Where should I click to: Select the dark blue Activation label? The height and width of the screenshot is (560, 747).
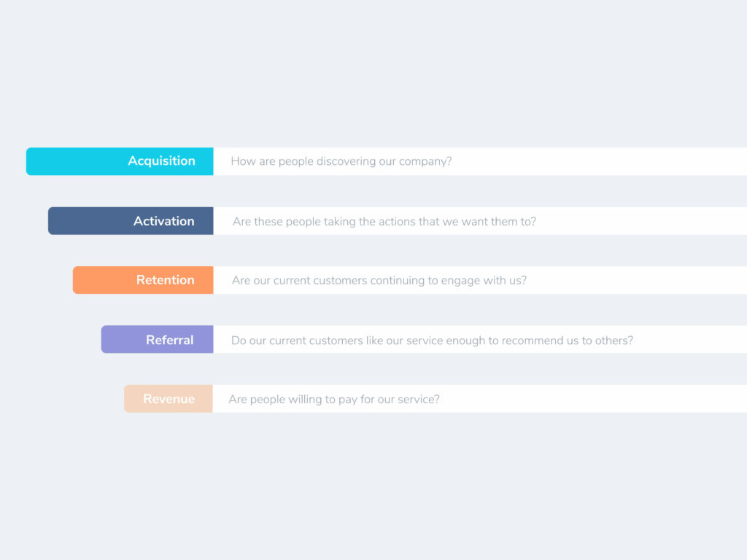(x=131, y=221)
